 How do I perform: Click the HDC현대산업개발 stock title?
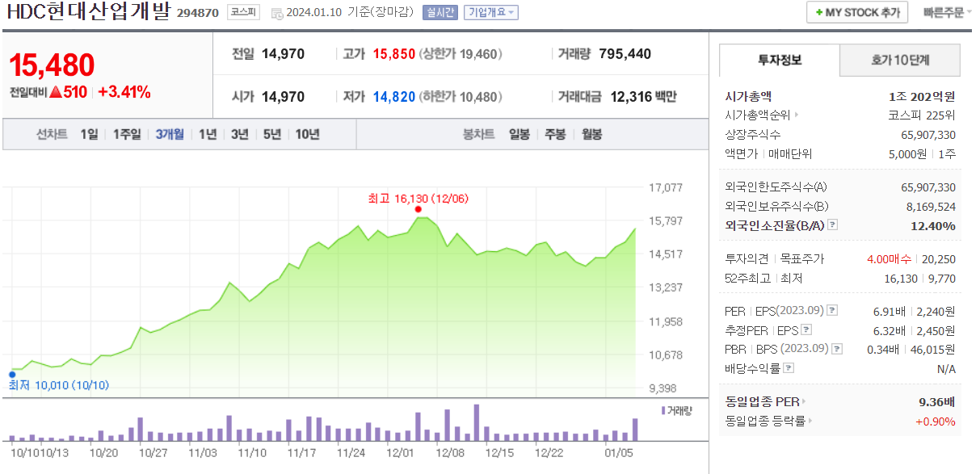point(89,13)
